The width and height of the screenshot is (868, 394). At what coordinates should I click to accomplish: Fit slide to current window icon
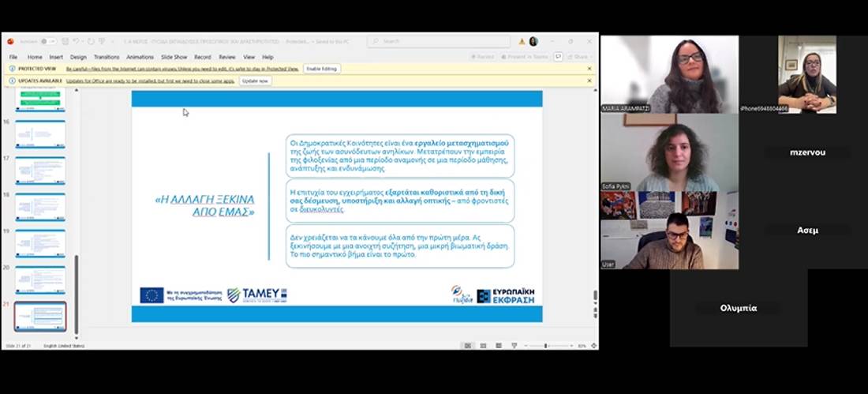(593, 346)
